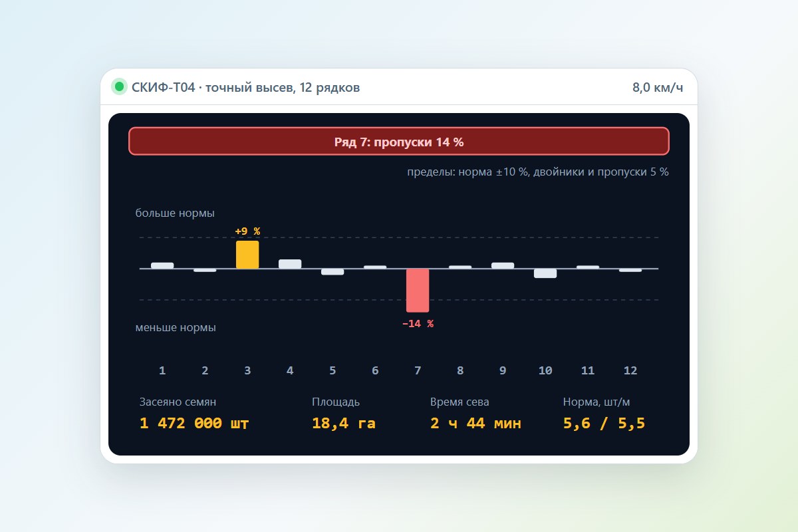Click the red alert banner Ряд 7: пропуски 14 %
Screen dimensions: 798x532
coord(399,141)
